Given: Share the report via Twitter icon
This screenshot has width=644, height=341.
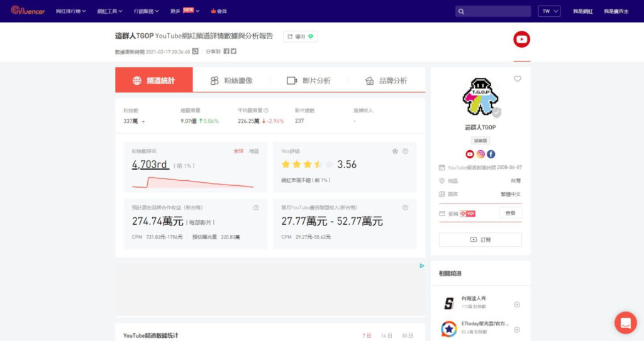Looking at the screenshot, I should click(x=234, y=51).
